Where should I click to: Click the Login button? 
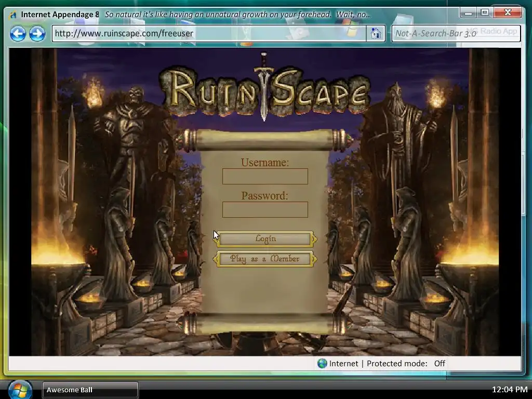[265, 239]
